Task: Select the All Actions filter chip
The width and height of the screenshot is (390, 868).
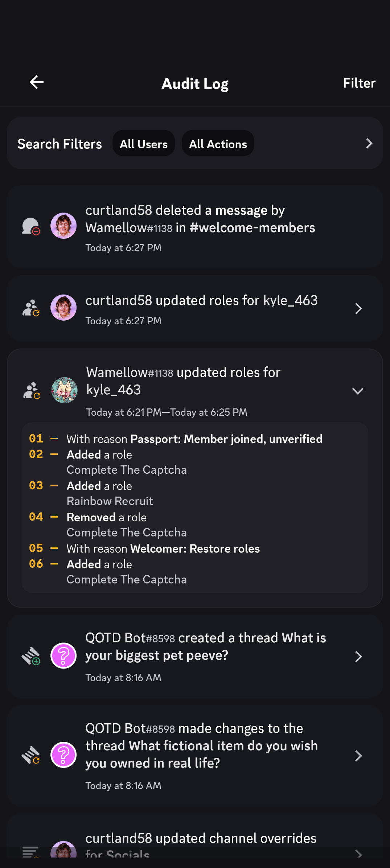Action: (218, 144)
